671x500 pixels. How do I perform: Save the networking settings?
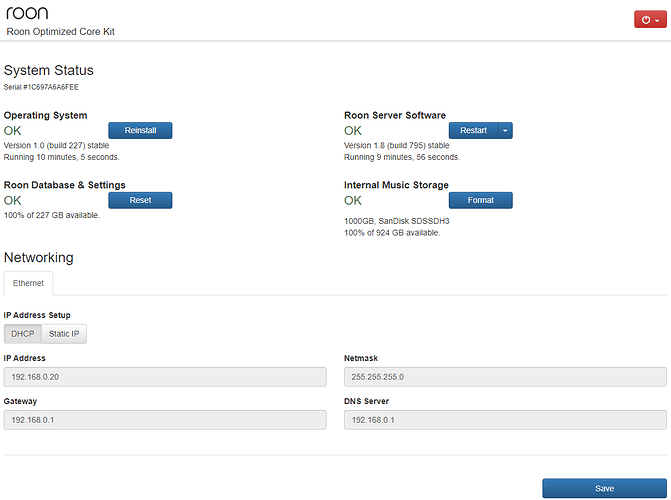coord(604,488)
